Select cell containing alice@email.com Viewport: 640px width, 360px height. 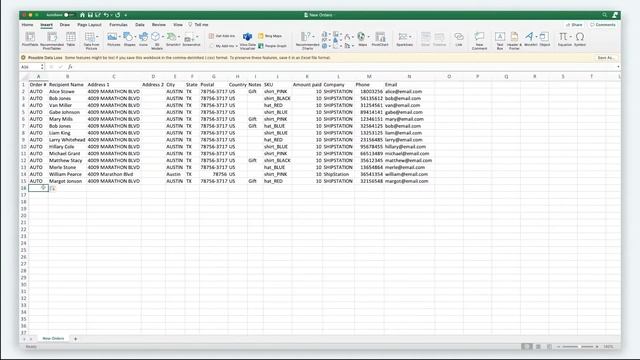pyautogui.click(x=409, y=91)
